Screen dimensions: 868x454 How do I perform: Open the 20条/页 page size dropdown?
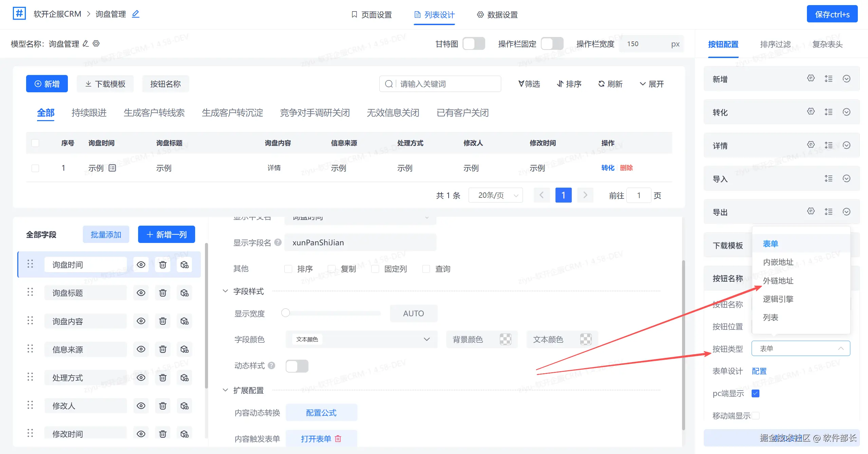click(495, 195)
